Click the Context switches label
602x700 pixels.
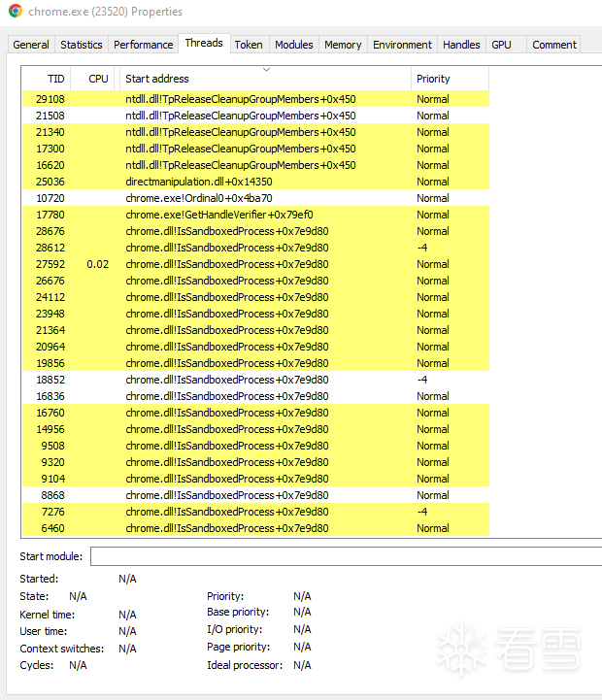click(x=61, y=649)
